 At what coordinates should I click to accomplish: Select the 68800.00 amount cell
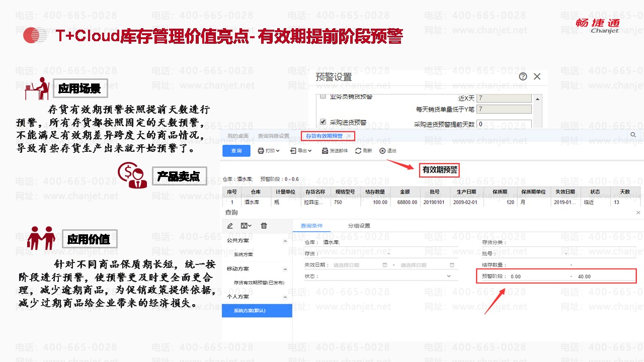pyautogui.click(x=405, y=202)
